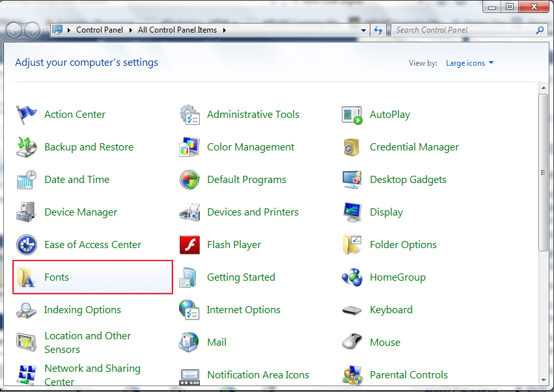Viewport: 554px width, 392px height.
Task: Open the Internet Options link text
Action: point(243,310)
